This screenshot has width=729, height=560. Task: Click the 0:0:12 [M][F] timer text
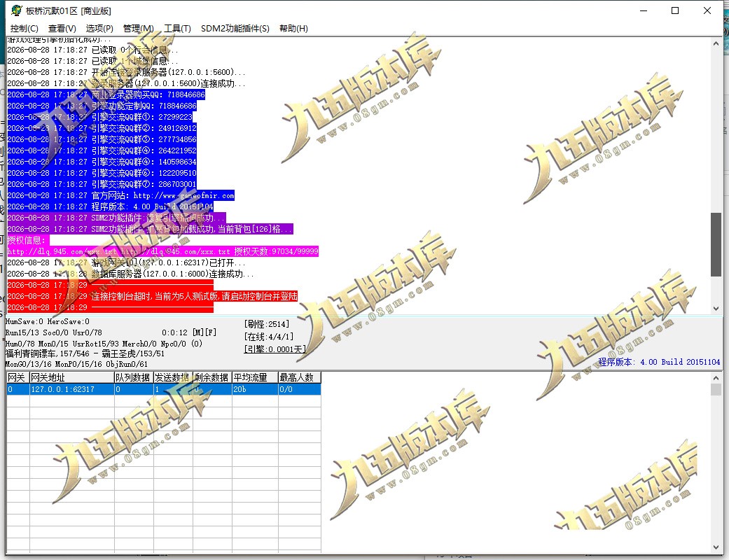(x=189, y=332)
